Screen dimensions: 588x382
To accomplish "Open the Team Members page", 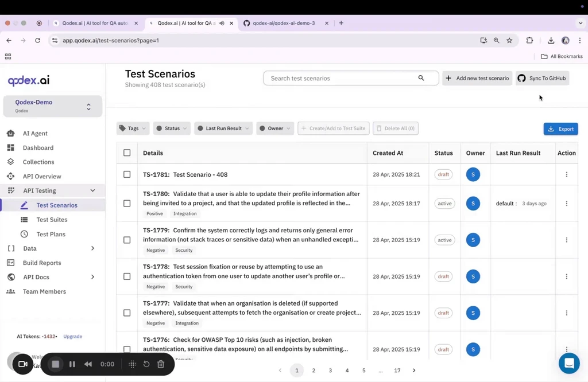I will coord(44,291).
